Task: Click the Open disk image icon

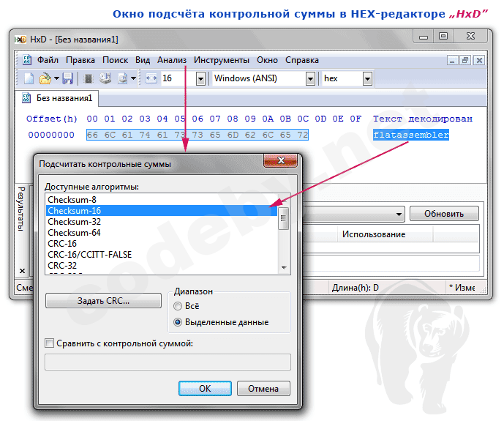Action: click(122, 78)
